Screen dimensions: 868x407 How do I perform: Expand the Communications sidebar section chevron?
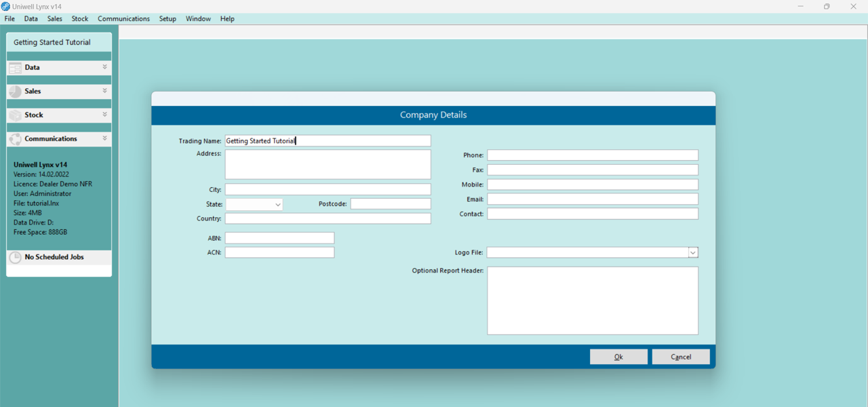[x=104, y=138]
